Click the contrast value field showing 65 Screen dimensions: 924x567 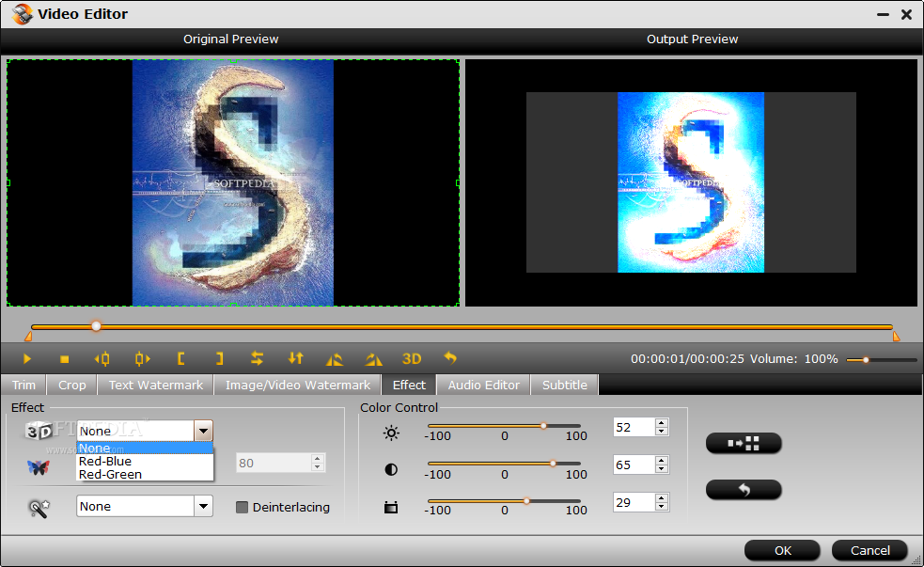634,465
